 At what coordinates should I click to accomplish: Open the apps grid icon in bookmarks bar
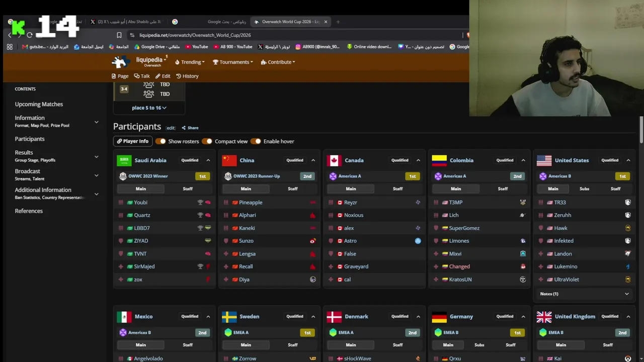10,47
